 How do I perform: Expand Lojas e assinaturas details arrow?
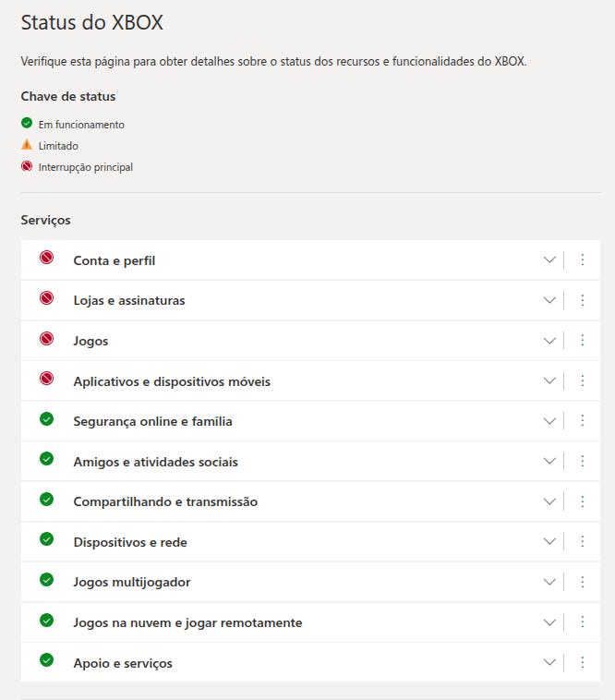click(x=549, y=300)
